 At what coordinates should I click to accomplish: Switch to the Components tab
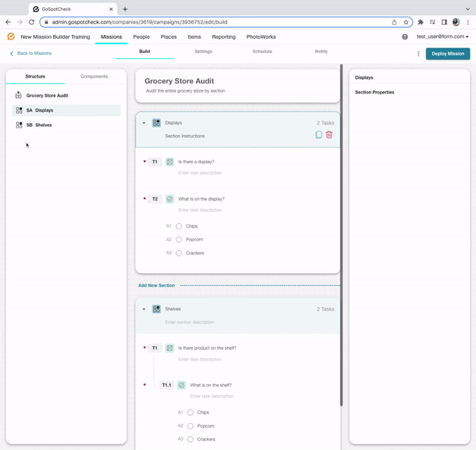(x=94, y=76)
